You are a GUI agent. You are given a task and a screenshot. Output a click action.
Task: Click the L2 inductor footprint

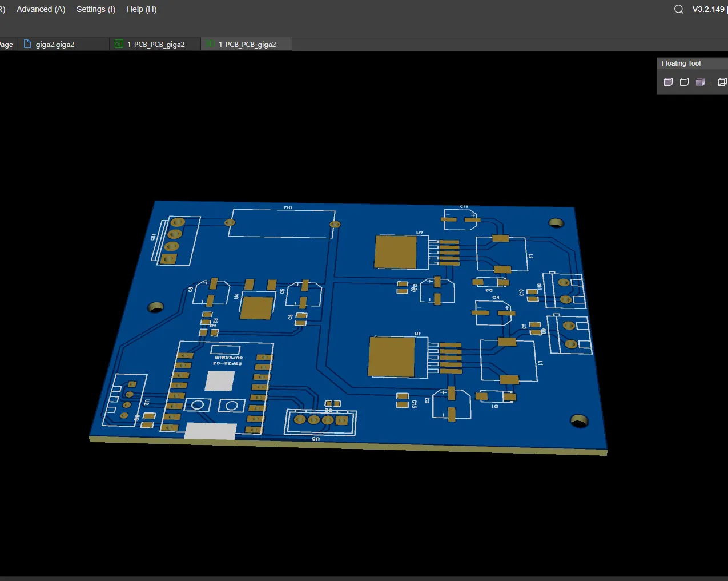point(502,254)
